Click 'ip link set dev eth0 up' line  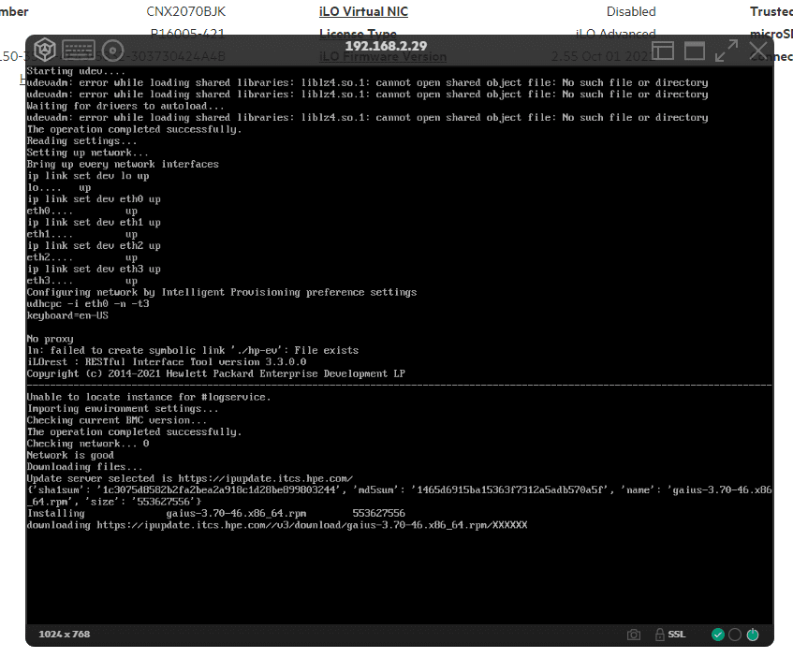(x=94, y=199)
